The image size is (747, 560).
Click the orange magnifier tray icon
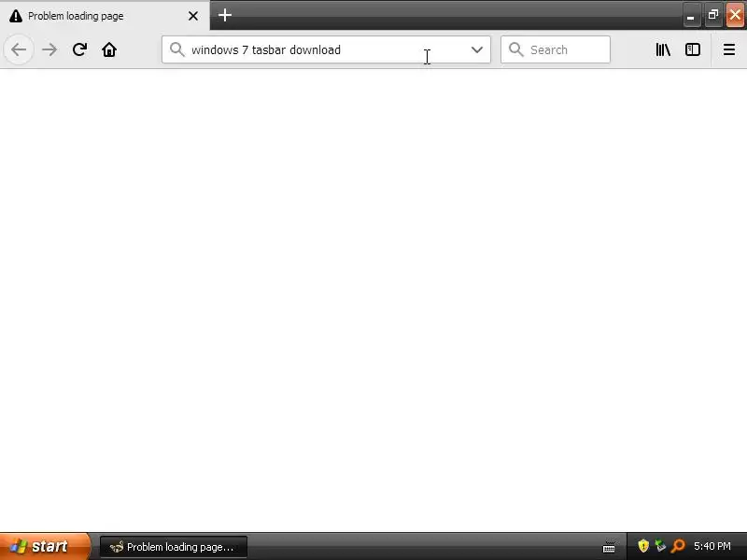pyautogui.click(x=678, y=546)
